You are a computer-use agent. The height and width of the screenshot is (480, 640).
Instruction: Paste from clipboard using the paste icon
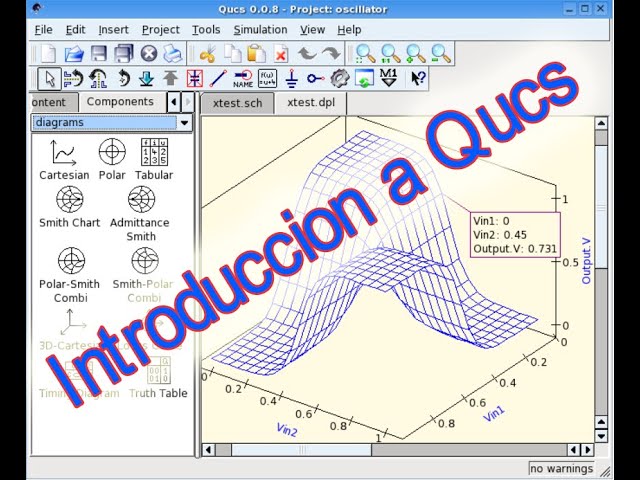(x=257, y=53)
